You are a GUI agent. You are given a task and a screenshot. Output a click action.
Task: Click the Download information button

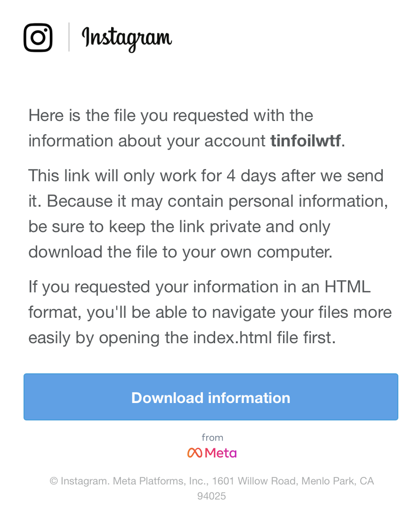point(210,397)
